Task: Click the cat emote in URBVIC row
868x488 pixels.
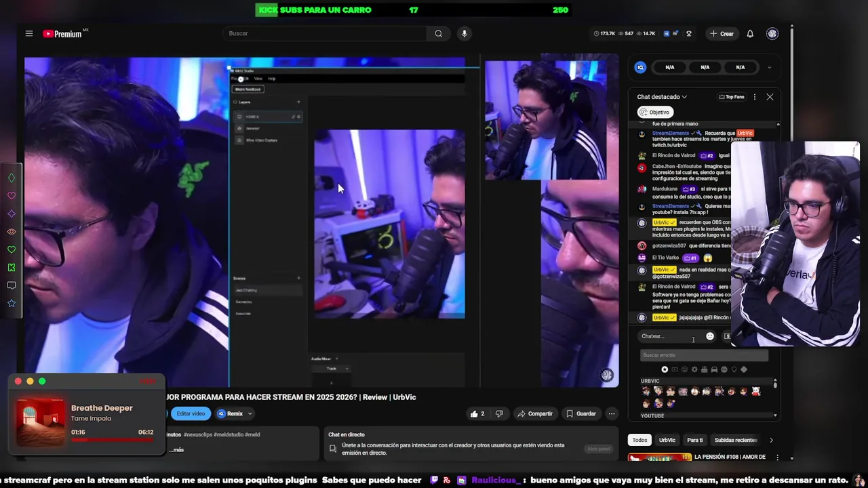Action: [756, 391]
